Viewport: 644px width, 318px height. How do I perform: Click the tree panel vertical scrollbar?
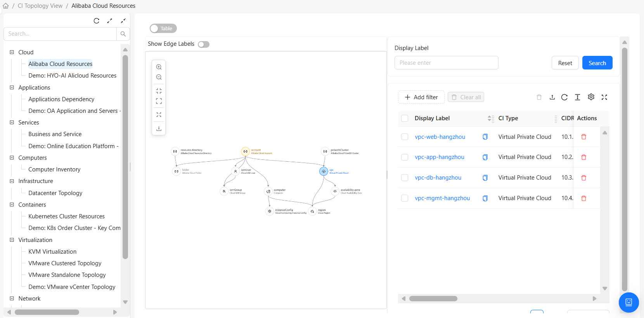coord(125,157)
